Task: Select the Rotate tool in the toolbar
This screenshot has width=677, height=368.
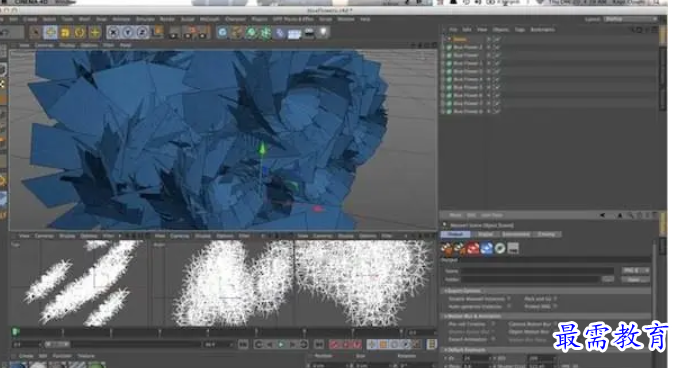Action: [79, 33]
